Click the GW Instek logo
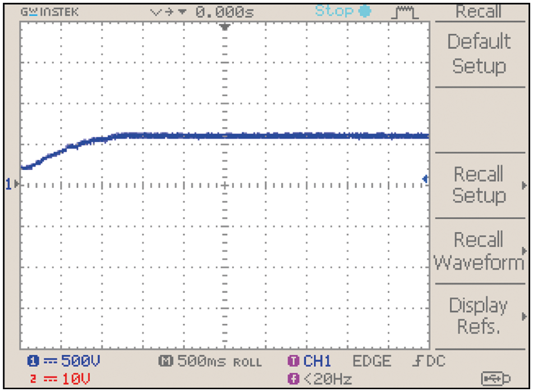 [x=50, y=12]
